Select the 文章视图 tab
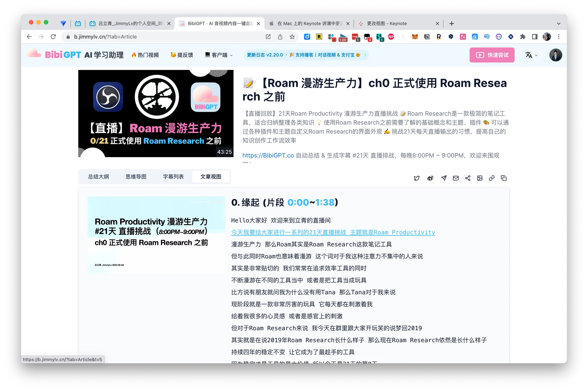The width and height of the screenshot is (588, 391). pos(211,177)
